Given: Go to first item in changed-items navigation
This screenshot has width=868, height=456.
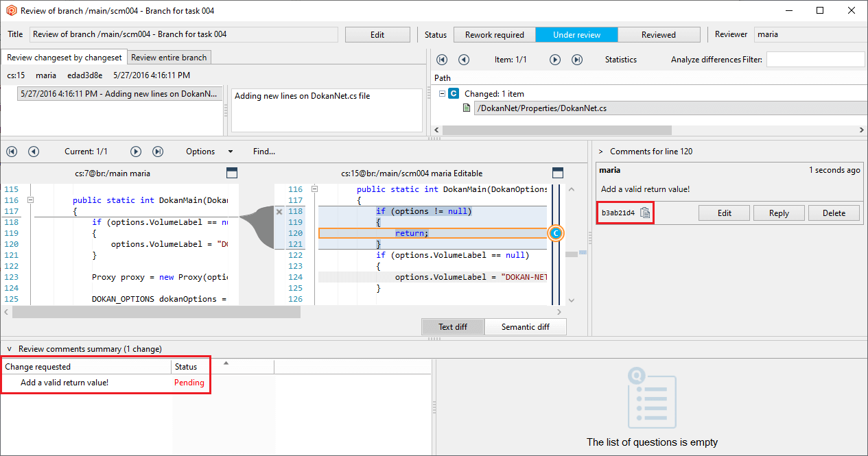Looking at the screenshot, I should point(442,60).
